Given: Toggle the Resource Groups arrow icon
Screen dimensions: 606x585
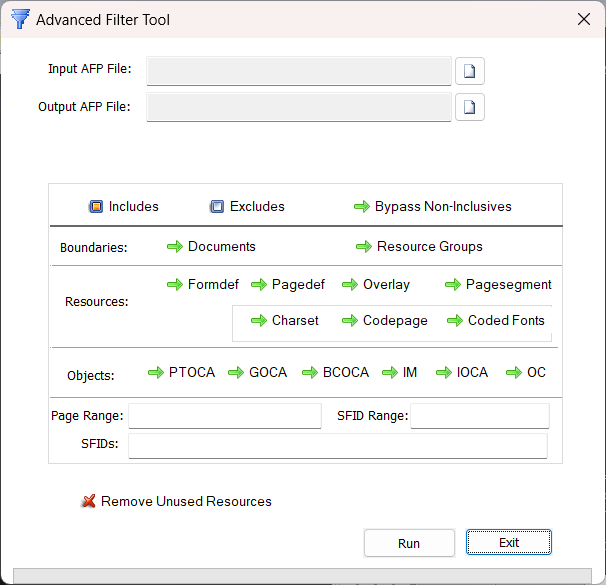Looking at the screenshot, I should 364,247.
